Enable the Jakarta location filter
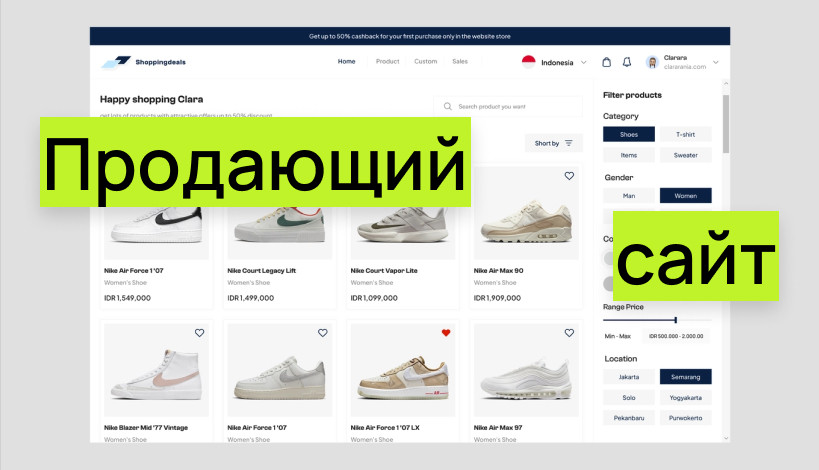This screenshot has width=819, height=470. coord(628,377)
